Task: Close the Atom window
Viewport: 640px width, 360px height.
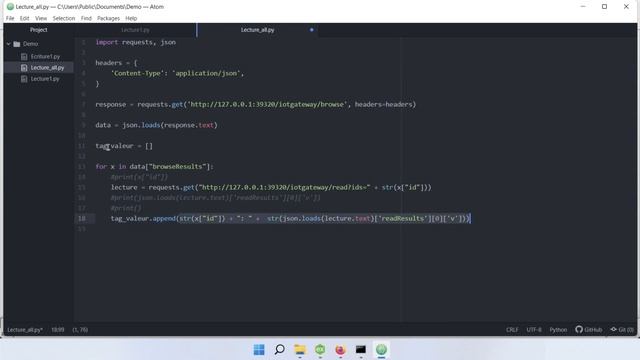Action: pos(626,7)
